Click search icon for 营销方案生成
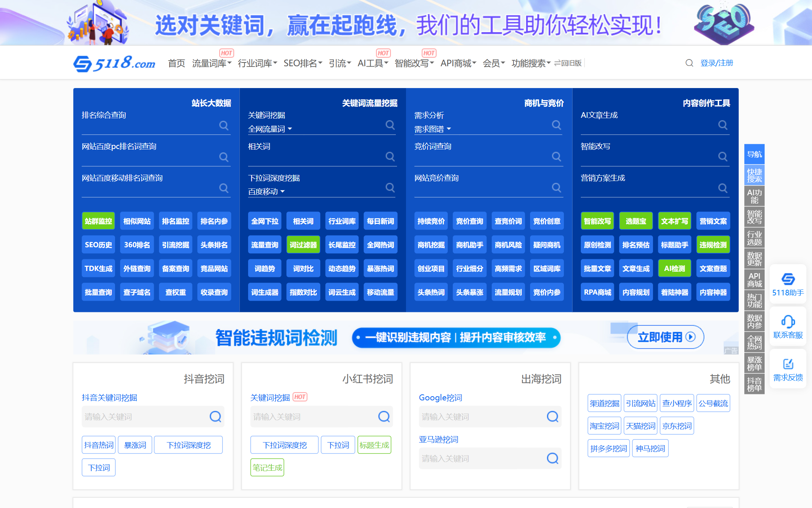The height and width of the screenshot is (508, 812). pos(723,188)
